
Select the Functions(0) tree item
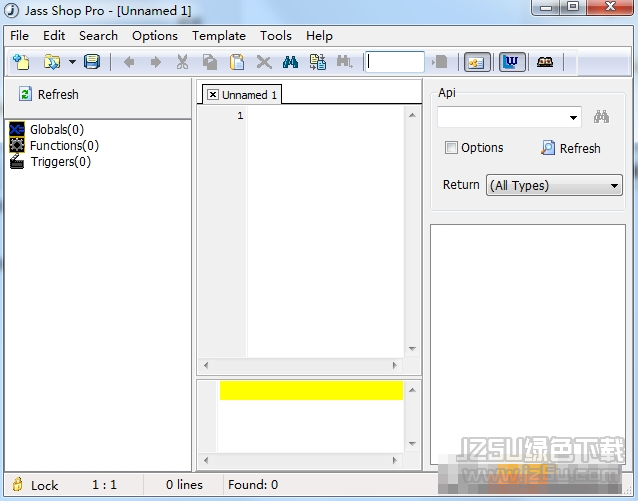[64, 145]
